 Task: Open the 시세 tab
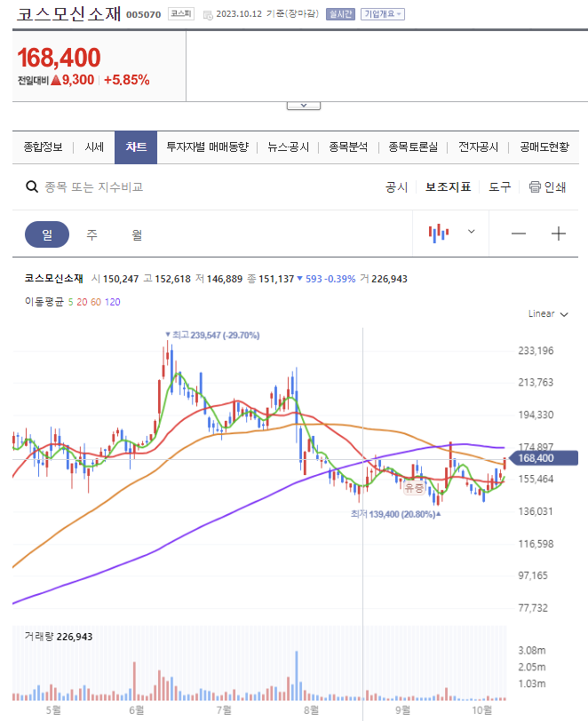[x=94, y=147]
